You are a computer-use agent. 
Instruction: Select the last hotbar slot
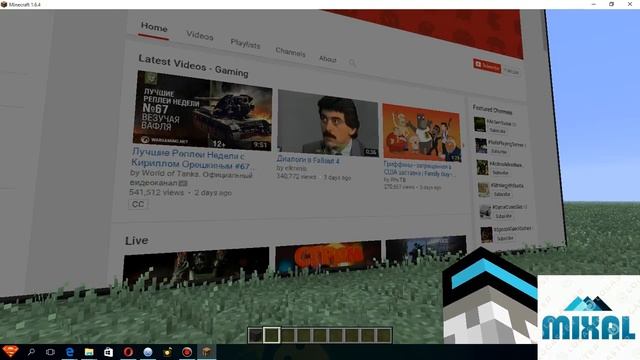click(x=384, y=335)
